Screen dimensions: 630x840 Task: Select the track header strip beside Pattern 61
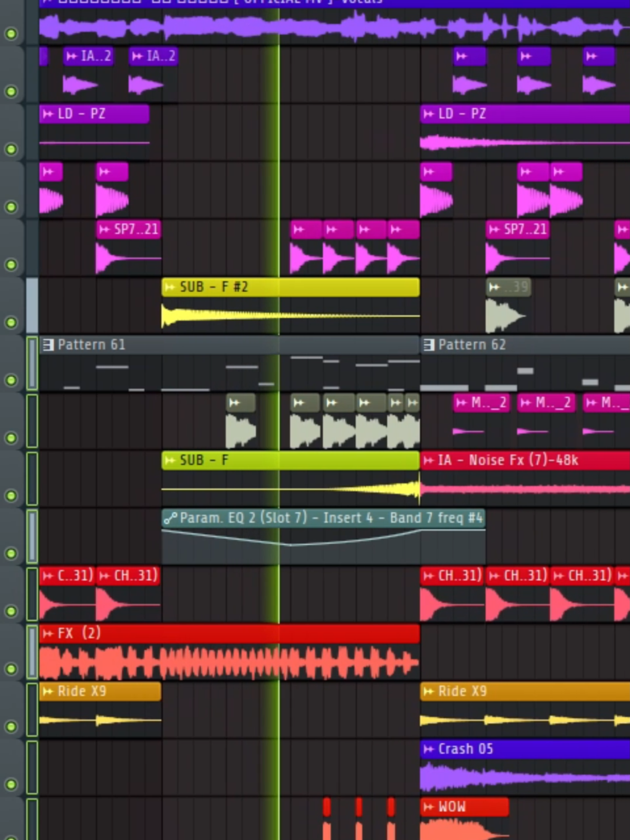click(32, 364)
